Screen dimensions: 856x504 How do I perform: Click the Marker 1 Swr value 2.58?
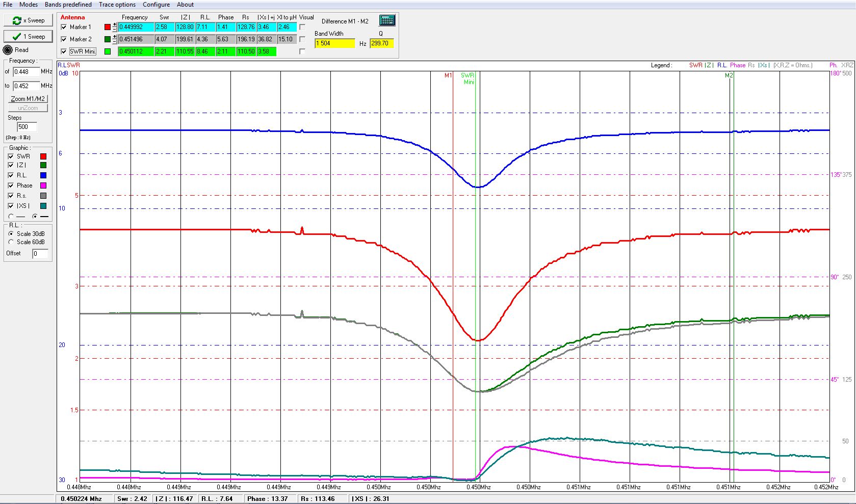point(165,27)
